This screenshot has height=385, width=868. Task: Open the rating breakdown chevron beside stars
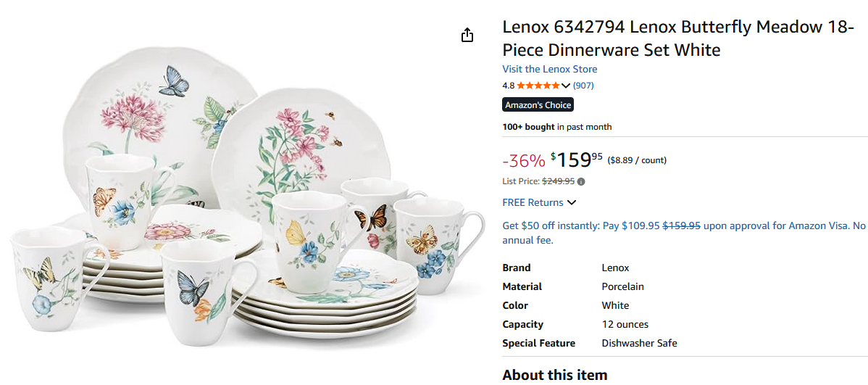pyautogui.click(x=566, y=86)
